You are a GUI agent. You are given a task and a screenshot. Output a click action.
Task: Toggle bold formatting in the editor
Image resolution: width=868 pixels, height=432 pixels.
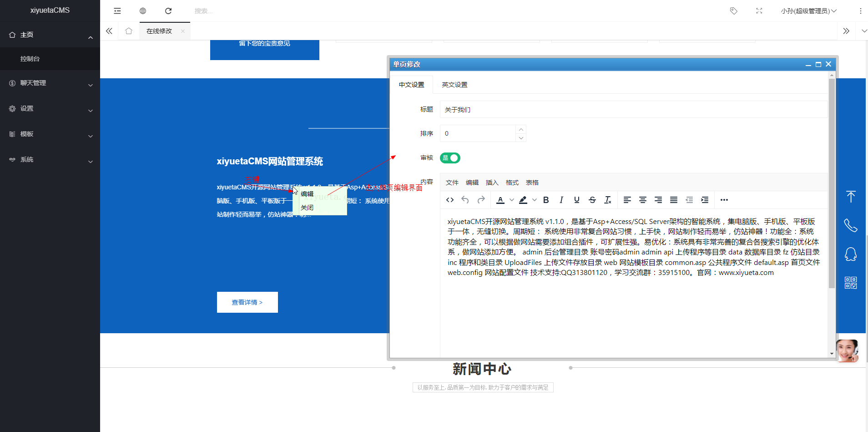click(546, 199)
